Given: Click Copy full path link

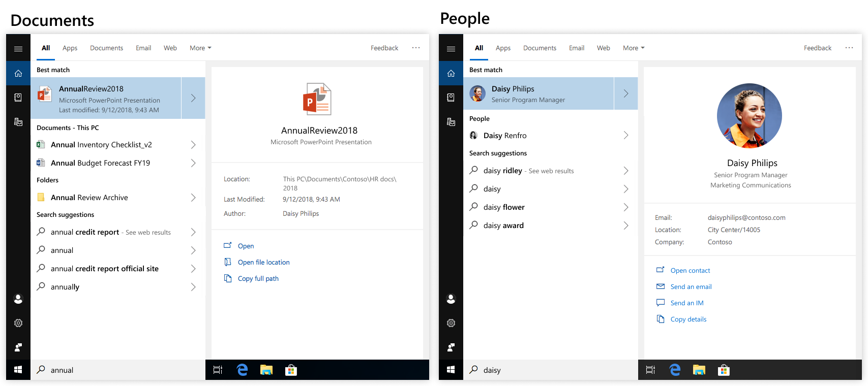Looking at the screenshot, I should click(258, 278).
